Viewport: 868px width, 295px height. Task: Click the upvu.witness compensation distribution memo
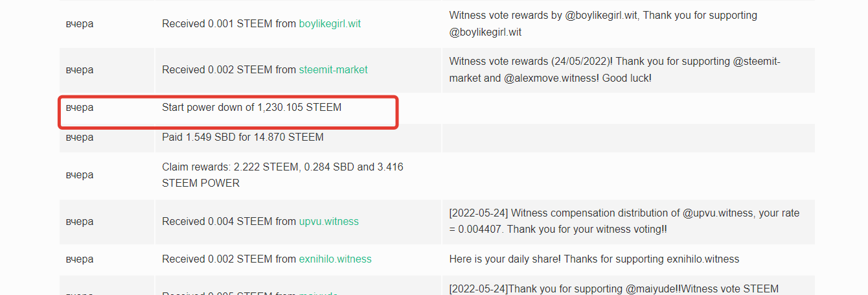click(624, 221)
